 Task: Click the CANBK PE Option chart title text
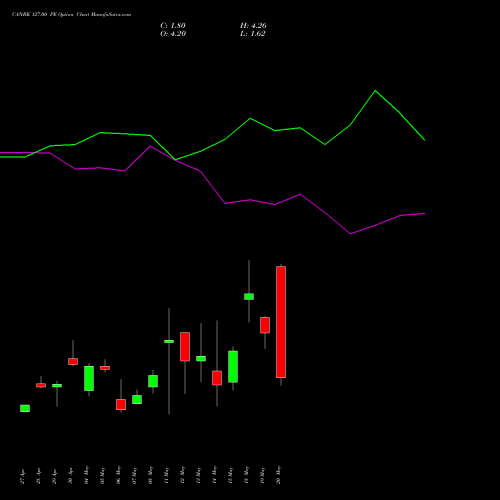click(x=72, y=15)
